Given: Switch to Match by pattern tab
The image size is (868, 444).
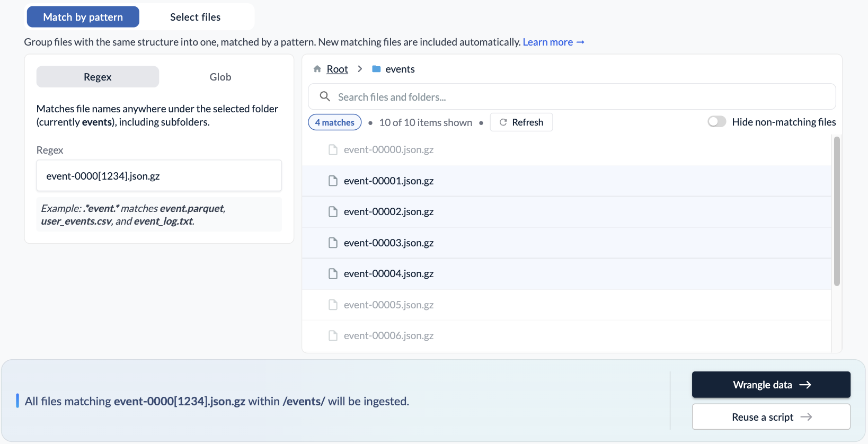Looking at the screenshot, I should click(83, 17).
